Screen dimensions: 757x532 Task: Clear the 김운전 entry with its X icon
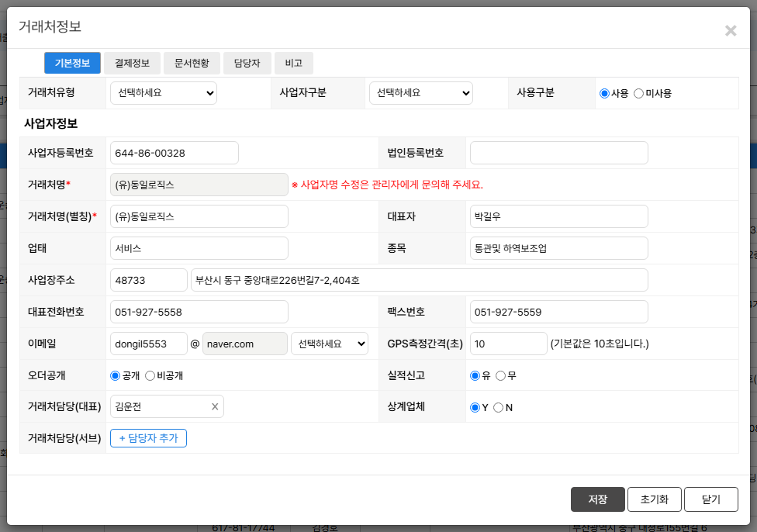(x=215, y=407)
